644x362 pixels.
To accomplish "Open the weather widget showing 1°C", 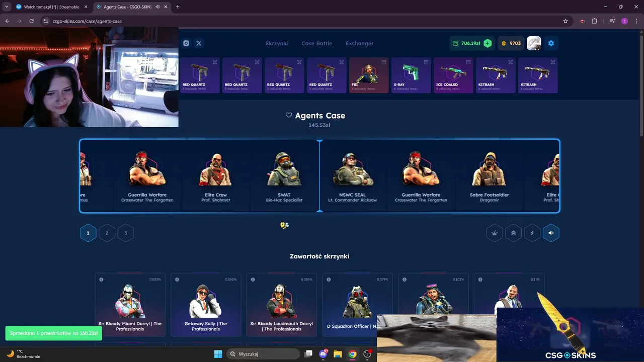I will pos(23,354).
